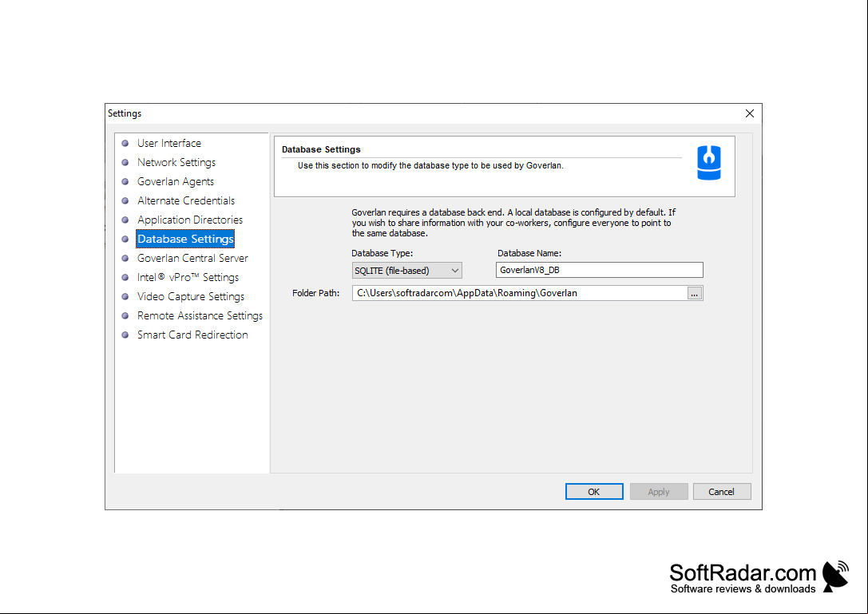The height and width of the screenshot is (614, 868).
Task: Click the Database Name input field
Action: [x=600, y=270]
